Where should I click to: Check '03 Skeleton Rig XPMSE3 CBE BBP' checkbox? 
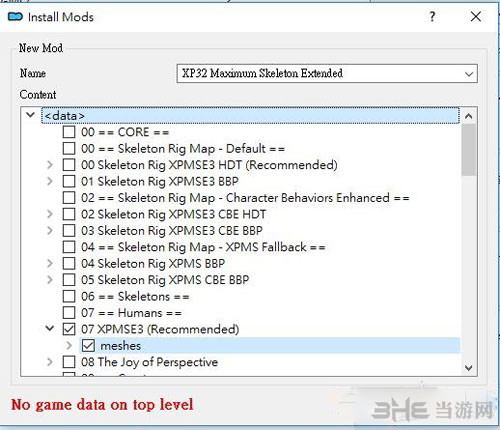(69, 230)
